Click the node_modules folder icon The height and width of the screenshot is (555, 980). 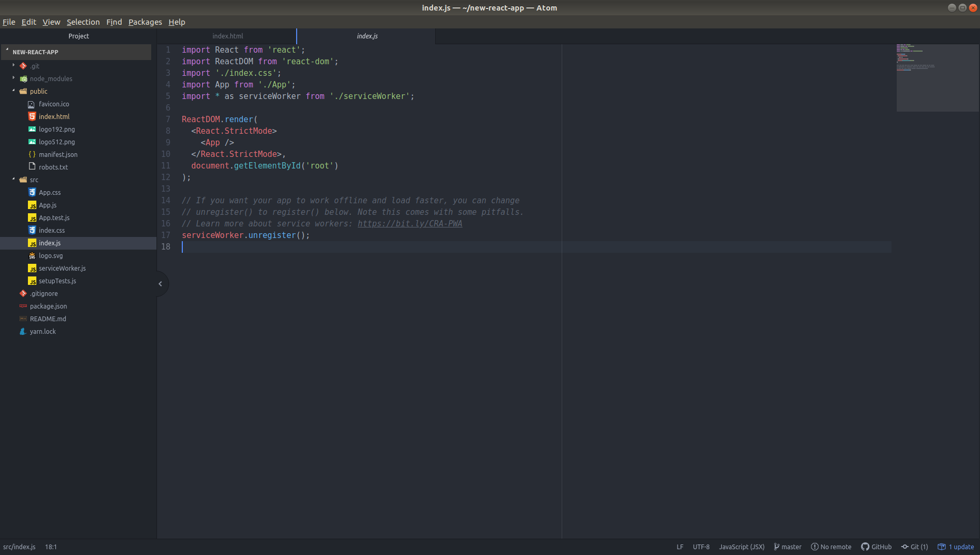pos(23,78)
